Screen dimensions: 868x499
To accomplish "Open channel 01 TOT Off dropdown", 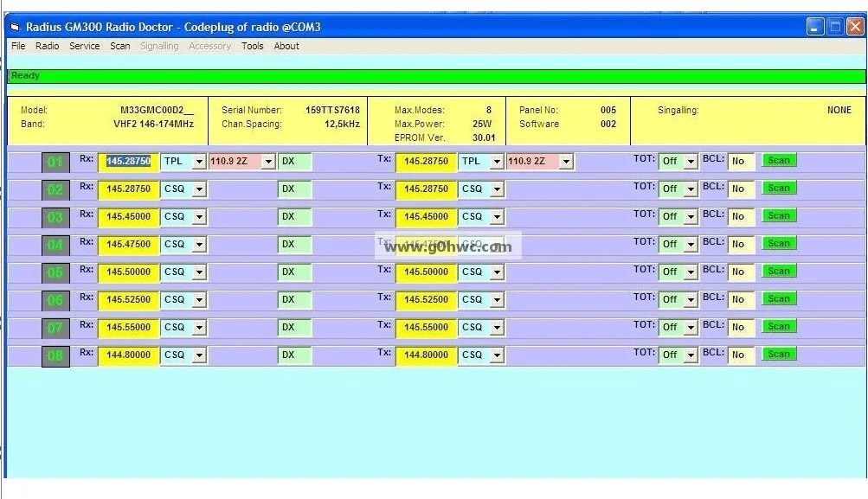I will 691,162.
